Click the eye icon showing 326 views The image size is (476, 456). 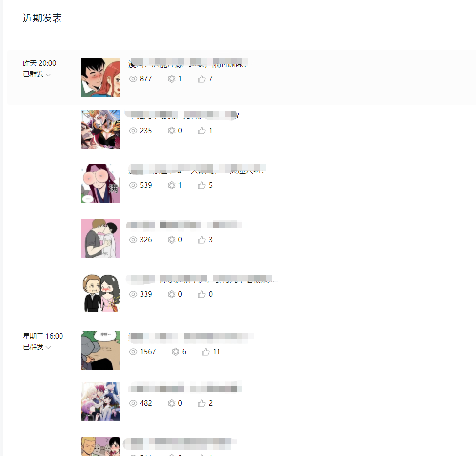[133, 240]
